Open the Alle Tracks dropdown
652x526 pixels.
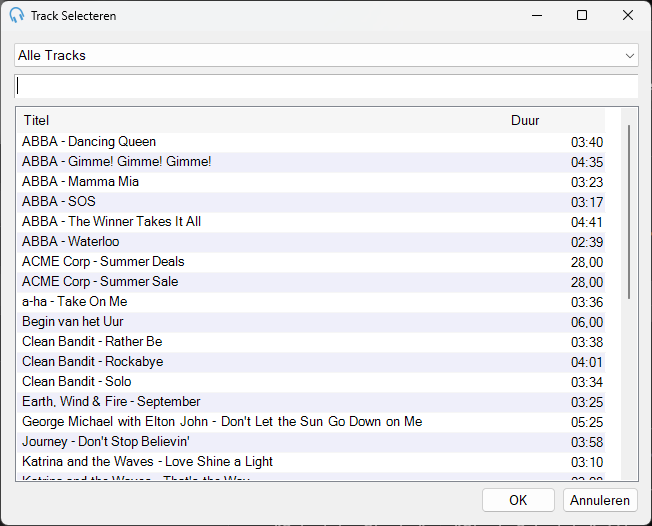coord(326,55)
